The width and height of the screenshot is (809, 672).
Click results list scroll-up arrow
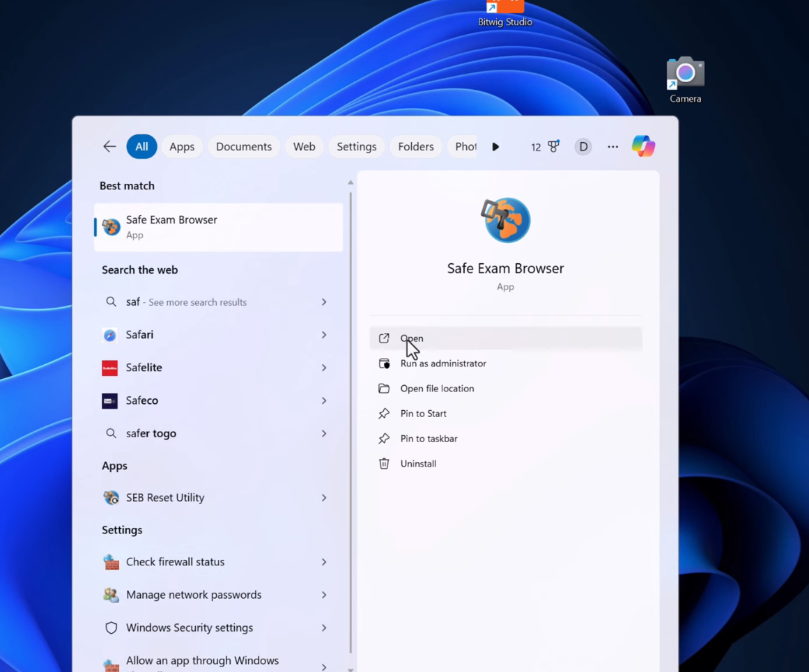pyautogui.click(x=350, y=182)
